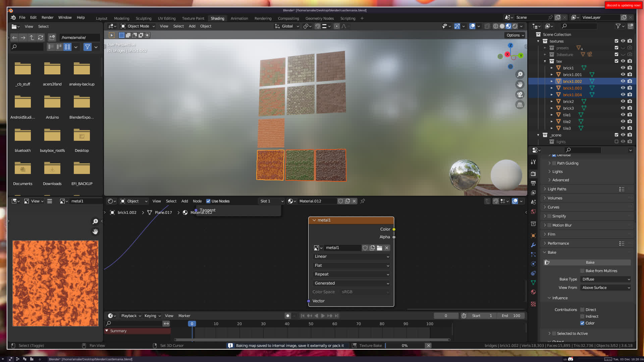Uncheck the Use Nodes checkbox

click(208, 201)
